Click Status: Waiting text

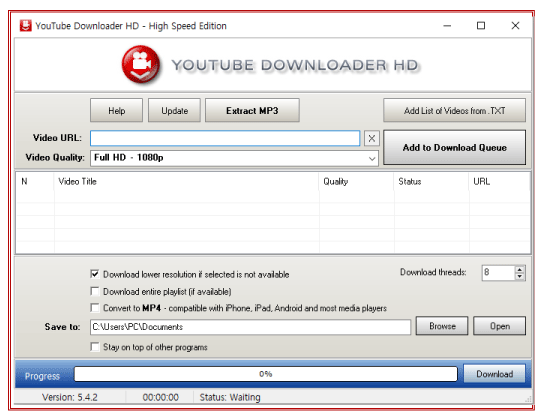point(230,397)
